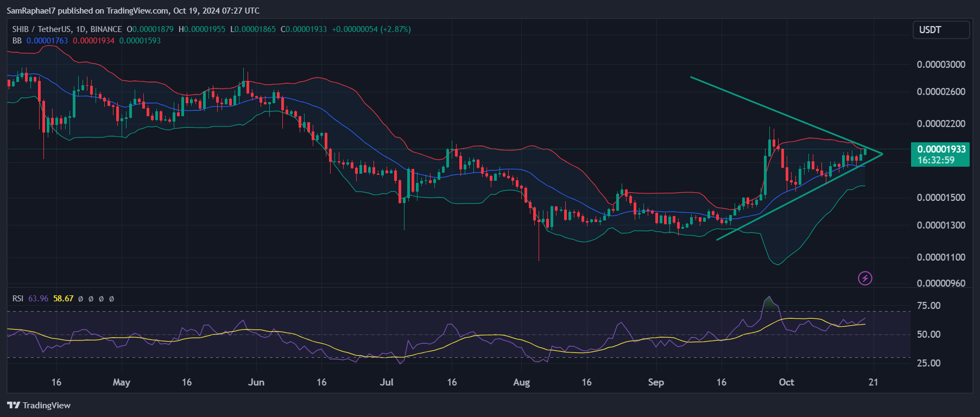Click the low price value L0.00001865
Viewport: 980px width, 417px height.
click(253, 29)
